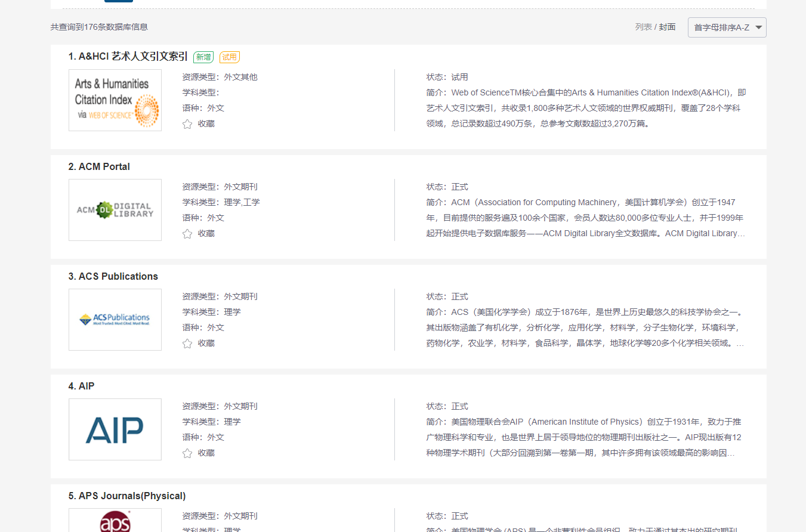Open the APS Journals(Physical) database title

coord(127,496)
